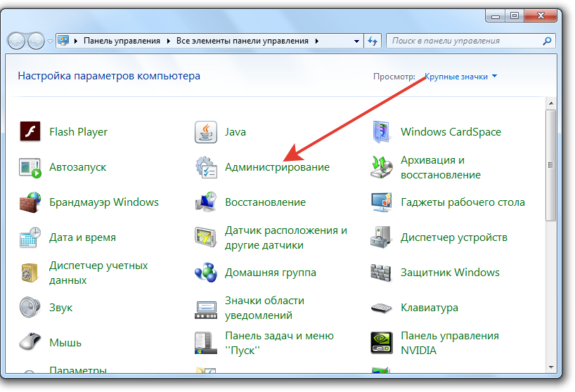
Task: Click the Control Panel icon in the address bar
Action: (63, 41)
